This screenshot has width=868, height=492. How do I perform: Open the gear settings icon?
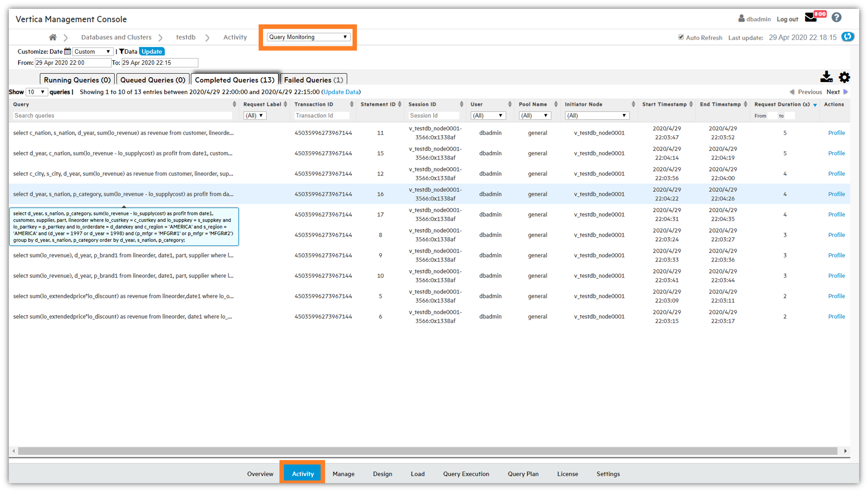(844, 78)
